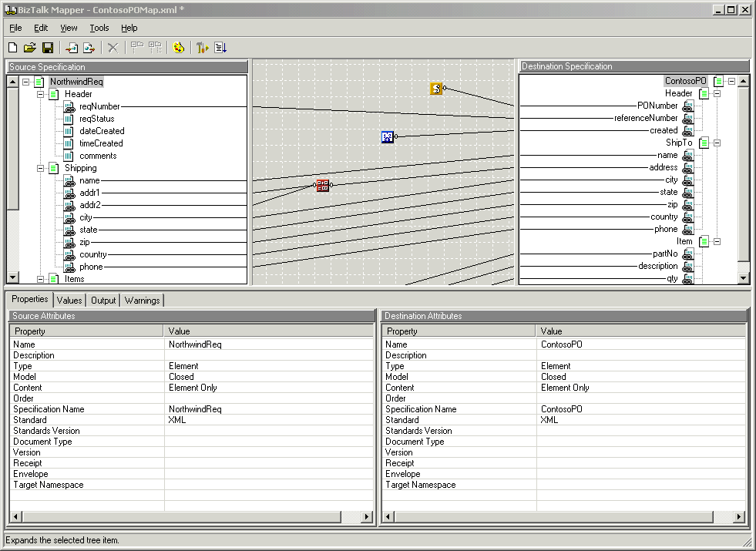Viewport: 756px width, 551px height.
Task: Select created in the destination tree
Action: [x=664, y=130]
